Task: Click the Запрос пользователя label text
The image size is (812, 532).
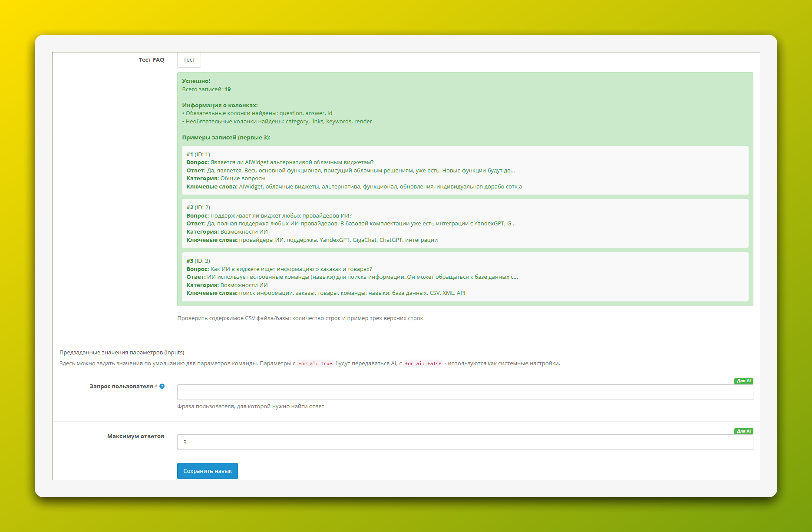Action: 121,386
